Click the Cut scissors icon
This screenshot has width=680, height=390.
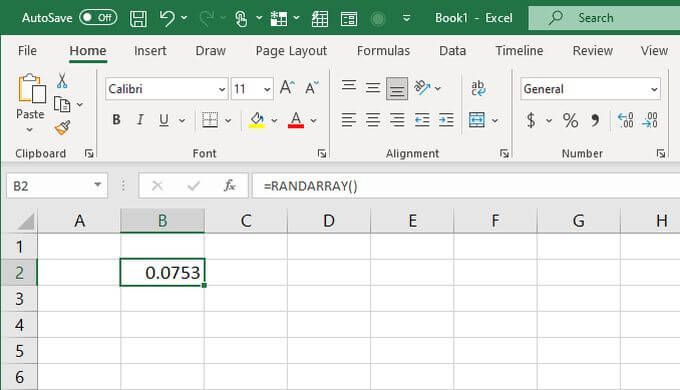point(62,81)
